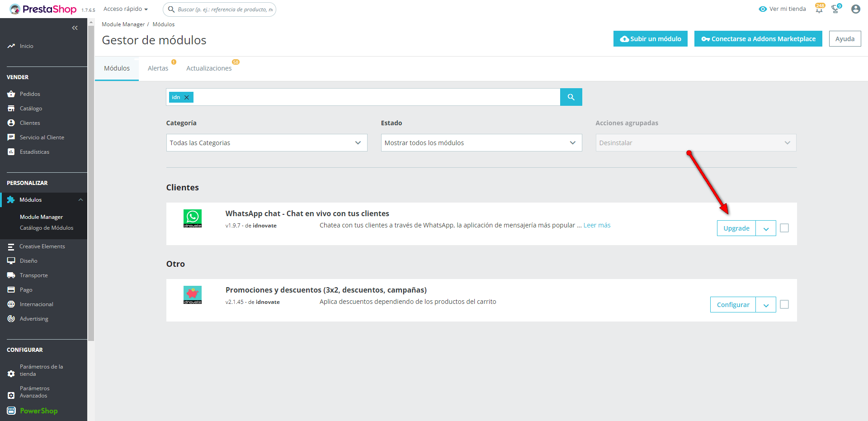
Task: Open the Estado filter dropdown
Action: (481, 143)
